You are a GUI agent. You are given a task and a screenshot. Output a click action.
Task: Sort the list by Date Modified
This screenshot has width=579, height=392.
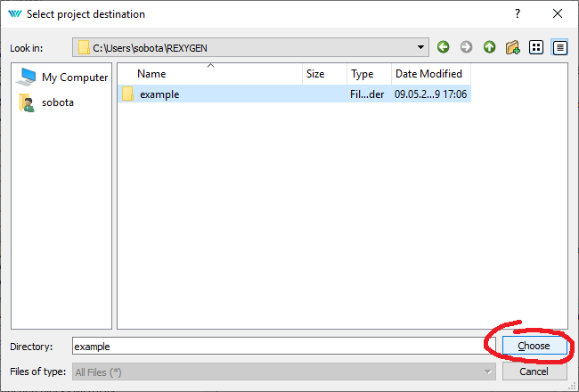[x=431, y=74]
